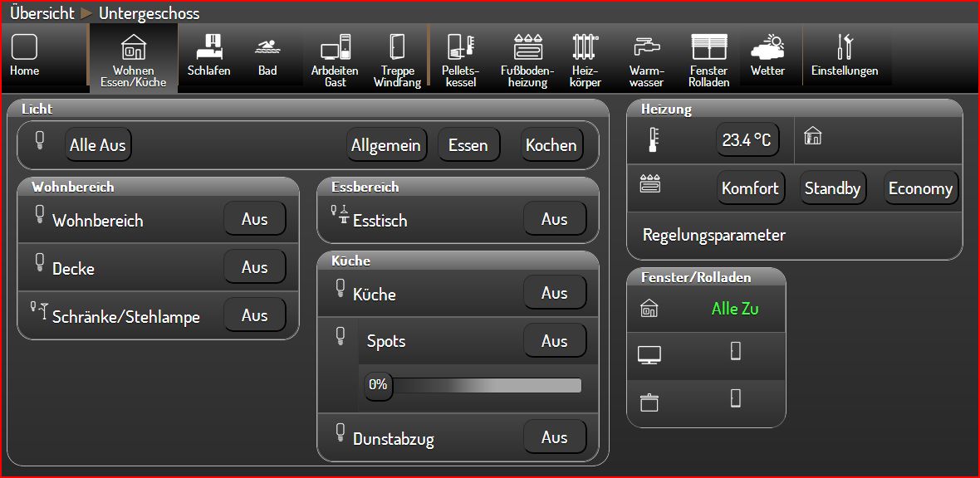Activate the Komfort heating mode
This screenshot has width=980, height=478.
[x=749, y=188]
